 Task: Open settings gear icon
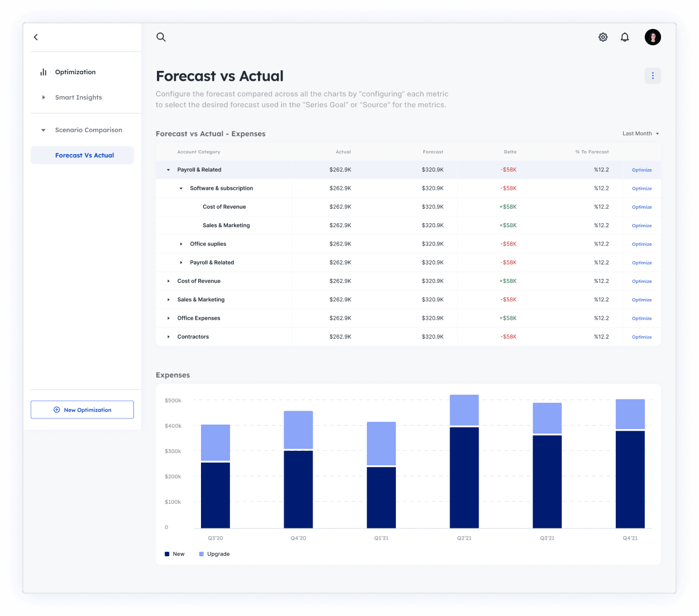pos(603,37)
